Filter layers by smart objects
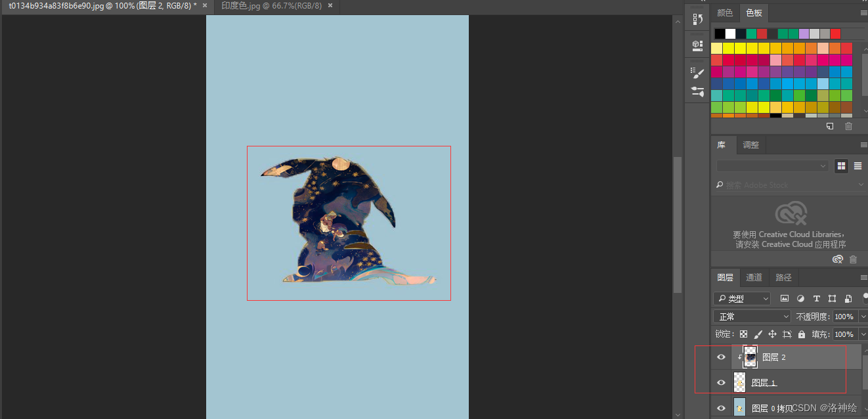 (x=848, y=298)
